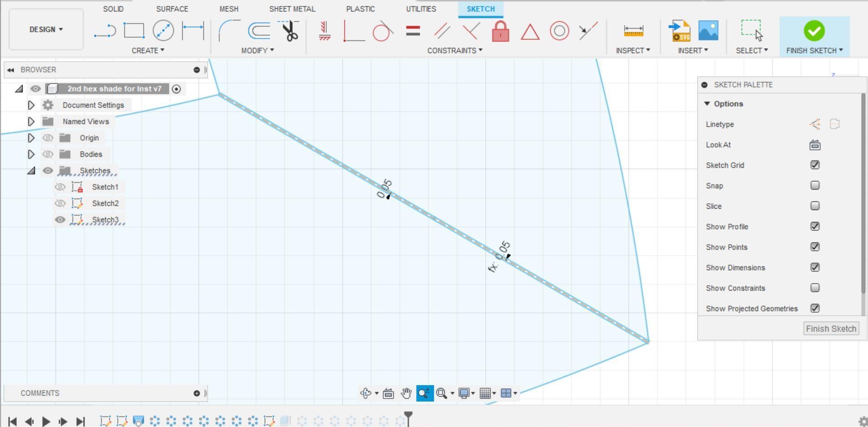Activate the Pan hand tool
The image size is (868, 427).
tap(406, 393)
